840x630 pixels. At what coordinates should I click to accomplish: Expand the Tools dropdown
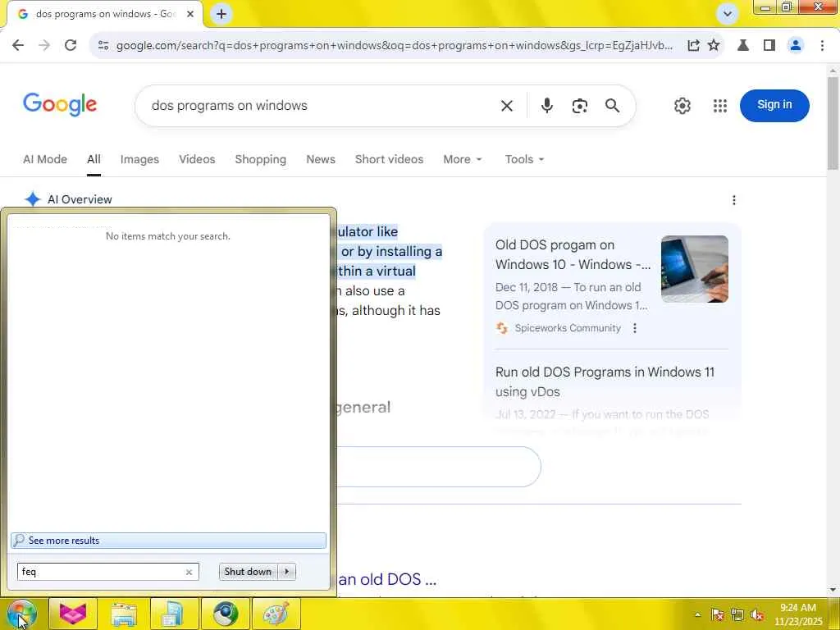pos(524,160)
